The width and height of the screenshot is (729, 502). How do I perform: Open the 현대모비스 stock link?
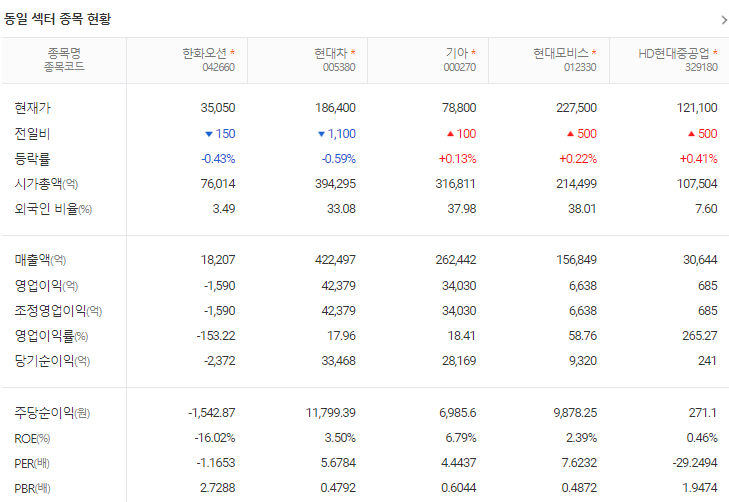[561, 53]
